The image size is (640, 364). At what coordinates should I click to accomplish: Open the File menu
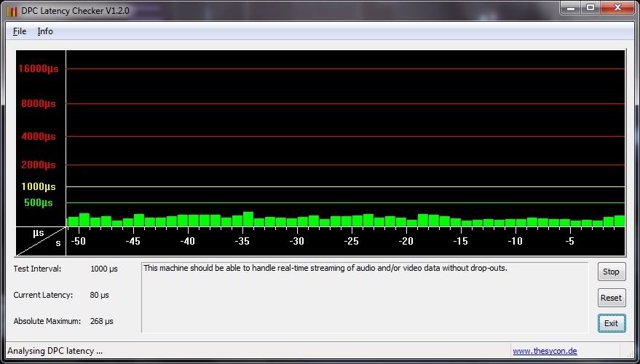tap(20, 31)
